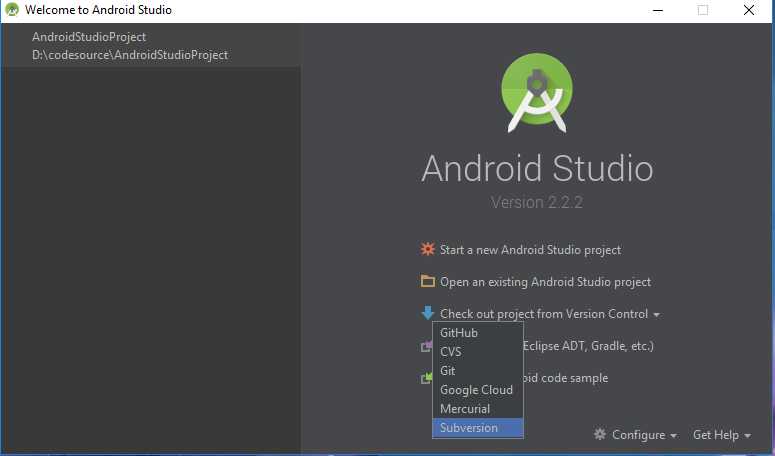Choose Git in the version control list
This screenshot has width=775, height=456.
[x=477, y=371]
